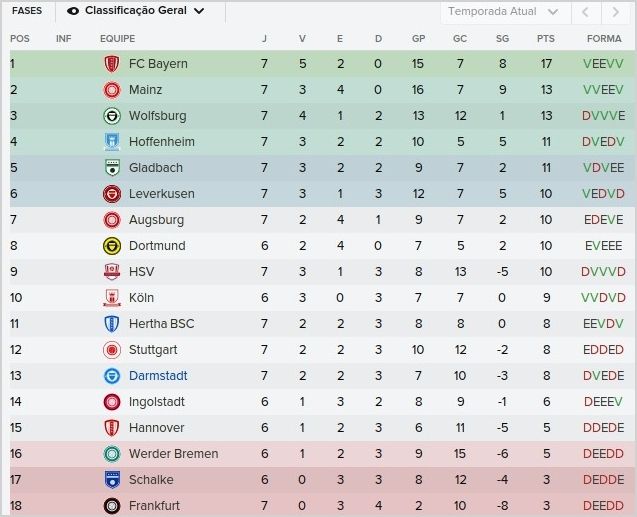Click the HSV club crest icon

[112, 272]
